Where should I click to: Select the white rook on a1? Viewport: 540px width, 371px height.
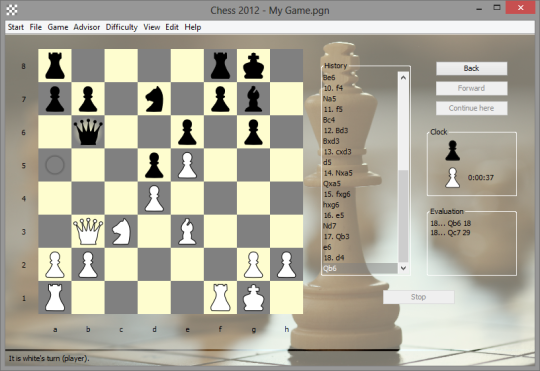click(55, 298)
